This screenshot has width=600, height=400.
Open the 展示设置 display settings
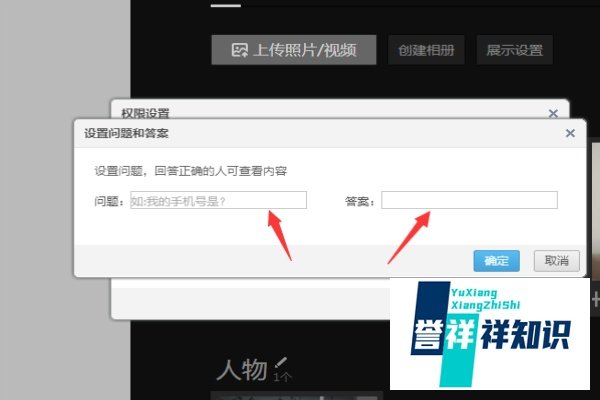click(514, 50)
